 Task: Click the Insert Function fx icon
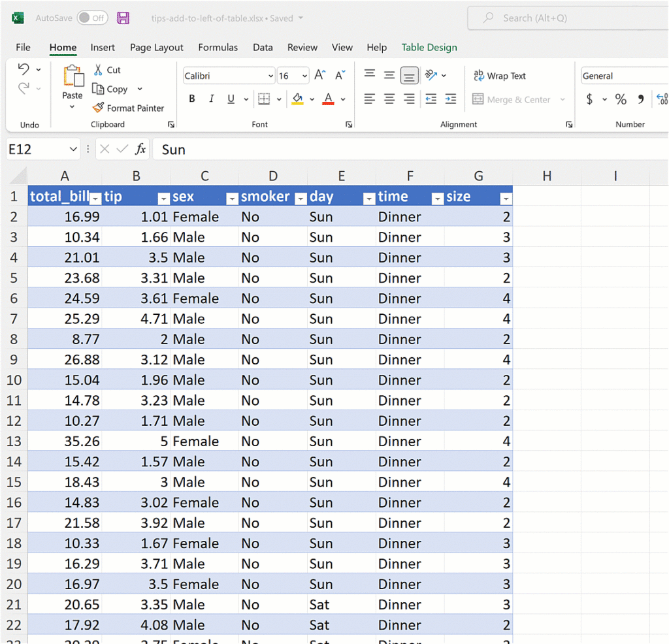[140, 150]
